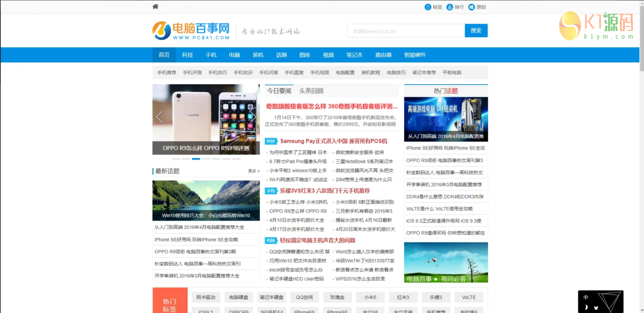Click 更多 next to 最新话题
The image size is (644, 313).
coord(254,171)
